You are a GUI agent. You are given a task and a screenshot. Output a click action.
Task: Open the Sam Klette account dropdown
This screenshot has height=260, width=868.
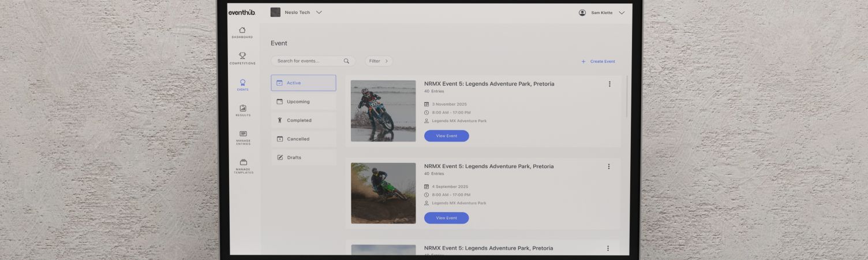pos(622,13)
